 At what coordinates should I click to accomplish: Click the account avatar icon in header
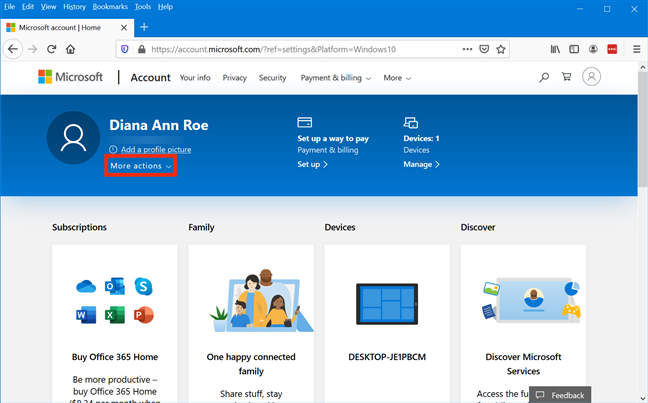(591, 77)
